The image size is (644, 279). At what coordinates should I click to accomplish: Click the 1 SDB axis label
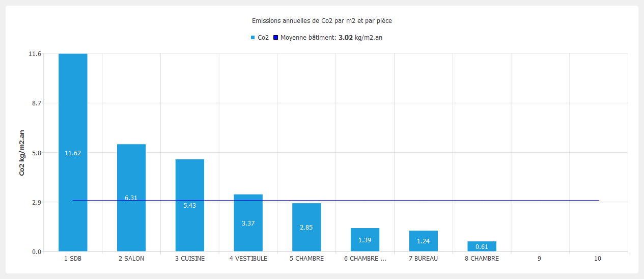pos(73,259)
